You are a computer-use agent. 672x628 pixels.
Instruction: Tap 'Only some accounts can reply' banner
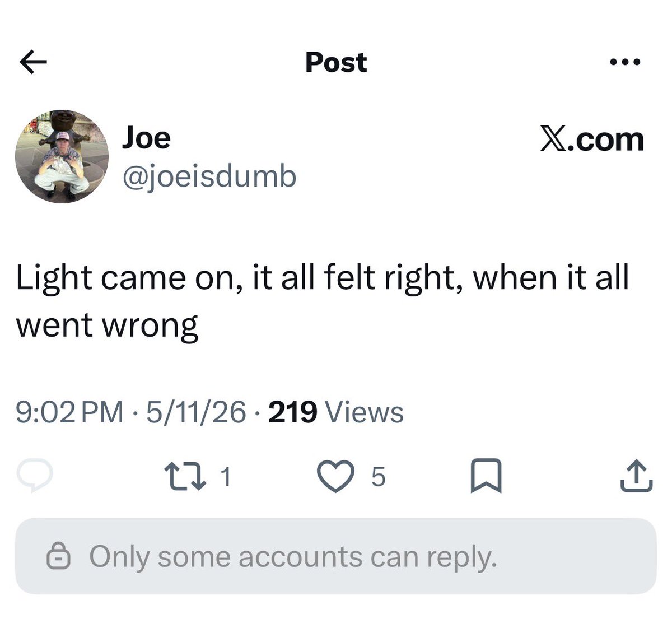[x=335, y=556]
